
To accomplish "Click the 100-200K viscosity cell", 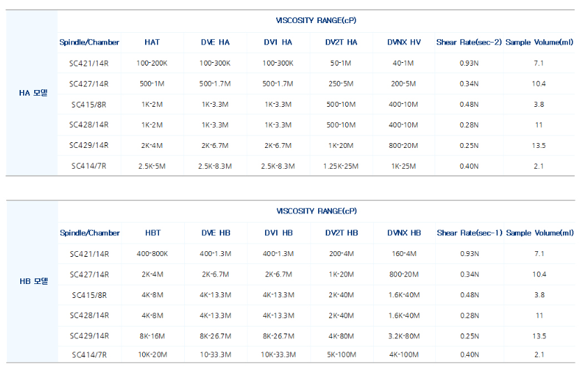I will pos(152,63).
